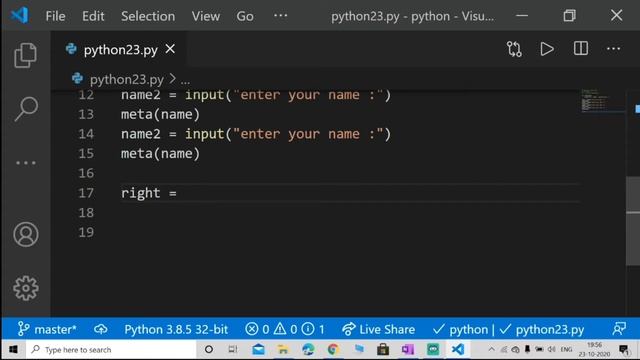Click python23.py in the breadcrumb
This screenshot has height=360, width=640.
[127, 79]
